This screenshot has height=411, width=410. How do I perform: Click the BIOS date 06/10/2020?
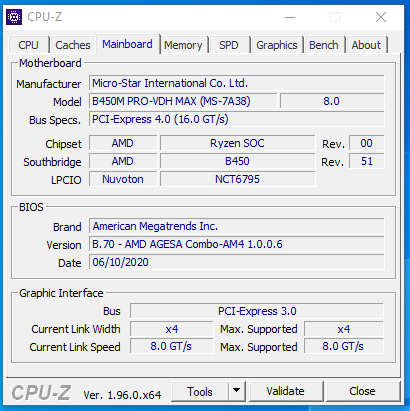tap(237, 262)
